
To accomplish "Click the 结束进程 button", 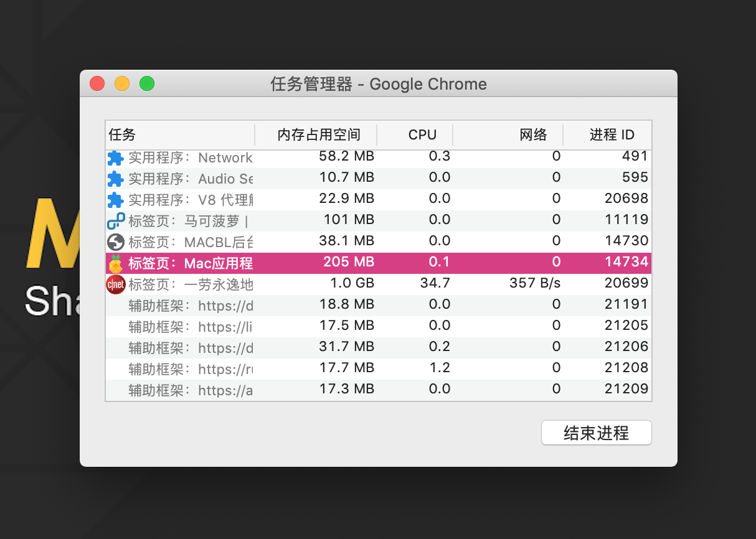I will [x=597, y=433].
